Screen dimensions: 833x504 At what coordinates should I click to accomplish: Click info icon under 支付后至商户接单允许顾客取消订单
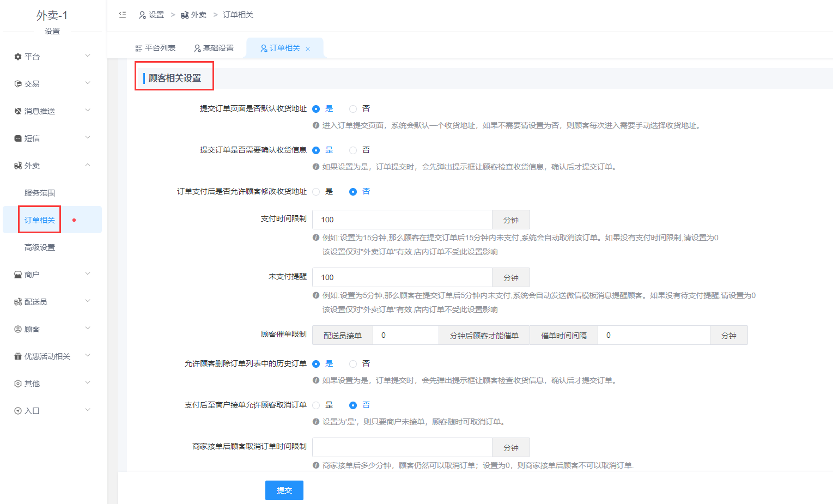(316, 422)
